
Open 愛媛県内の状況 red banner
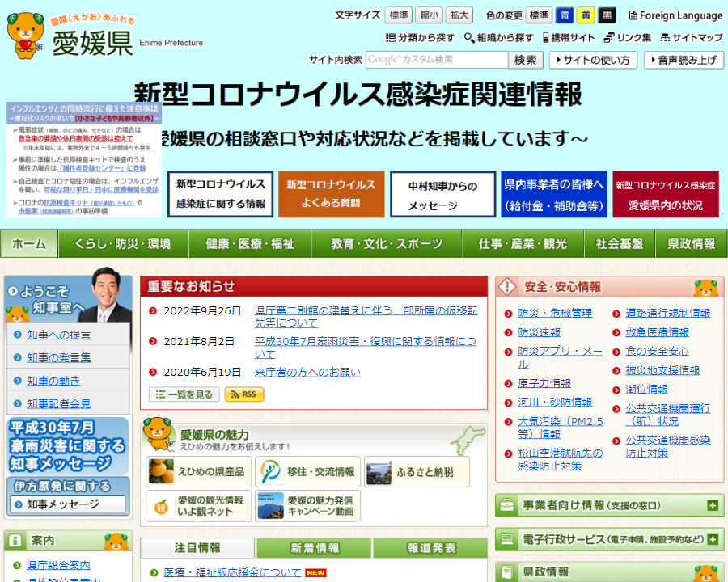point(666,194)
